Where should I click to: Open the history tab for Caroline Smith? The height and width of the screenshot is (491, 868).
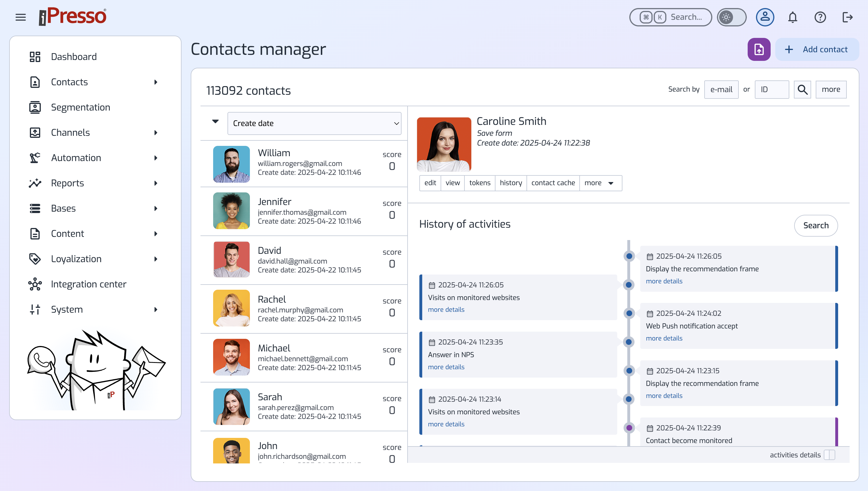511,183
